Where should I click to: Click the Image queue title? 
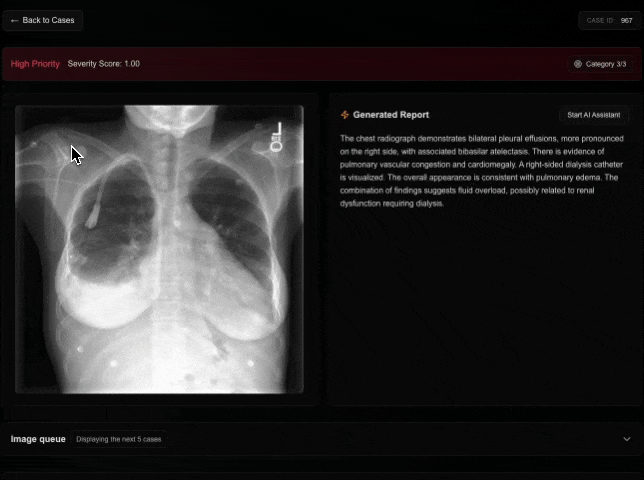[38, 439]
